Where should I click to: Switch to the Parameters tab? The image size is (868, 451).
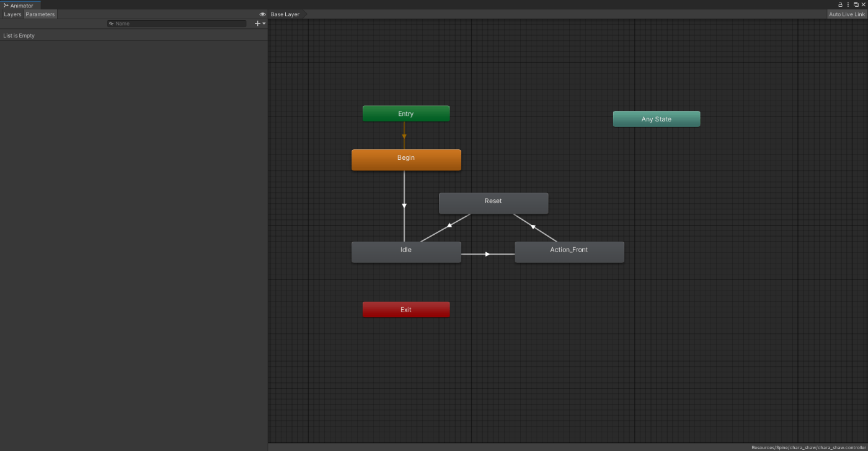pyautogui.click(x=40, y=14)
